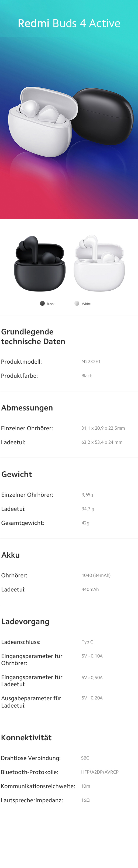The image size is (138, 868).
Task: Select the Black color swatch
Action: pyautogui.click(x=42, y=303)
